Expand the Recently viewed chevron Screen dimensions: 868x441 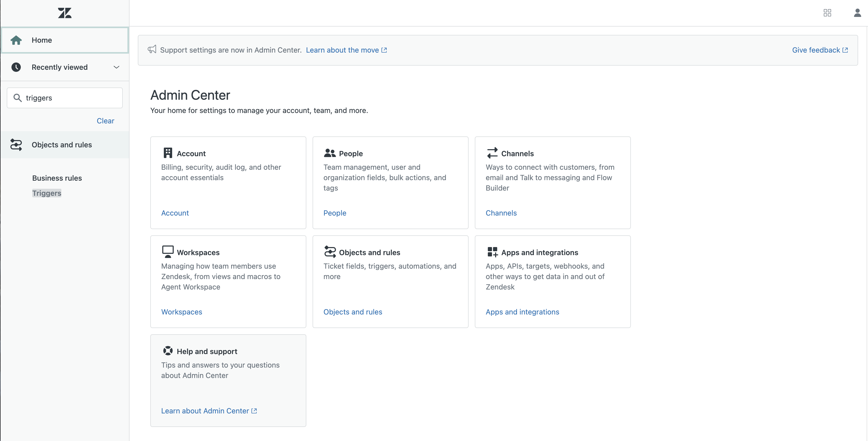click(116, 67)
